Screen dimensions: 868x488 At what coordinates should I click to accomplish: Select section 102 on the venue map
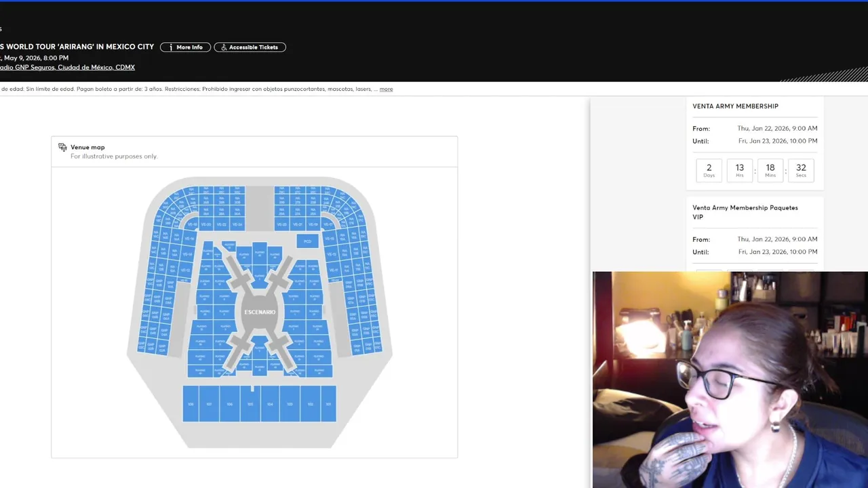tap(310, 403)
